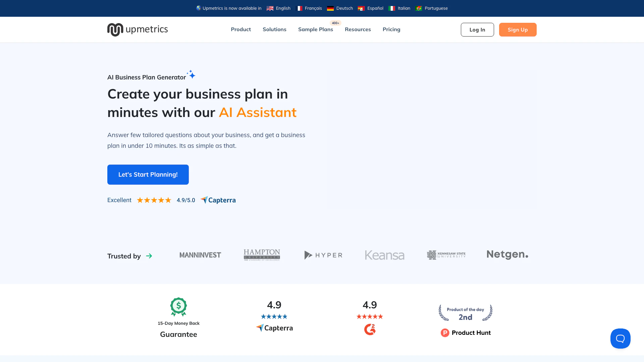
Task: Open the Pricing page
Action: tap(391, 29)
